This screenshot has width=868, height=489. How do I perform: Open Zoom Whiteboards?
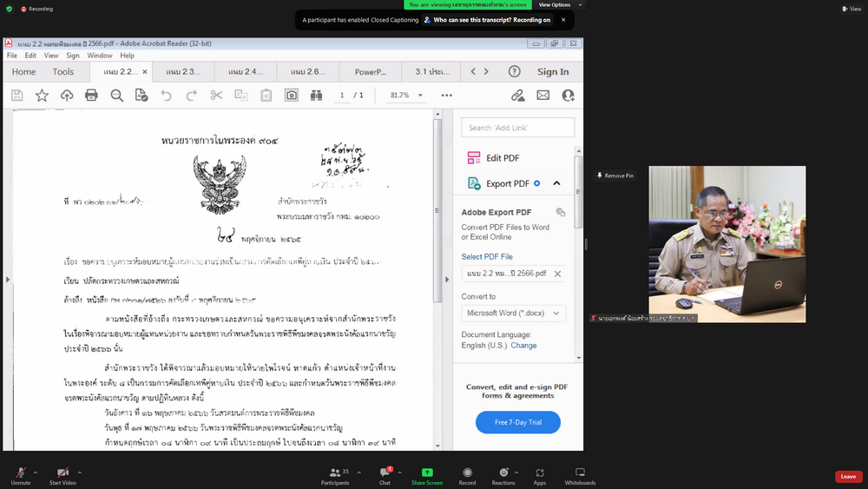(580, 476)
